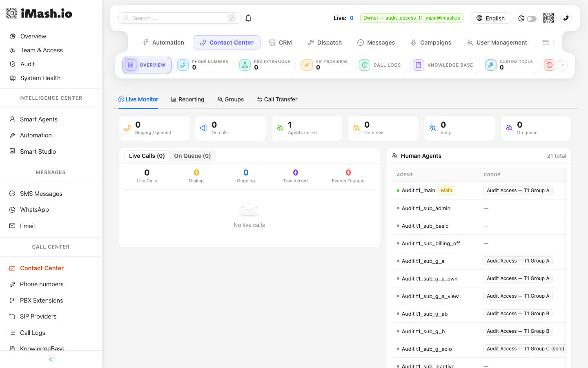Go to the Messages top tab

(x=376, y=43)
